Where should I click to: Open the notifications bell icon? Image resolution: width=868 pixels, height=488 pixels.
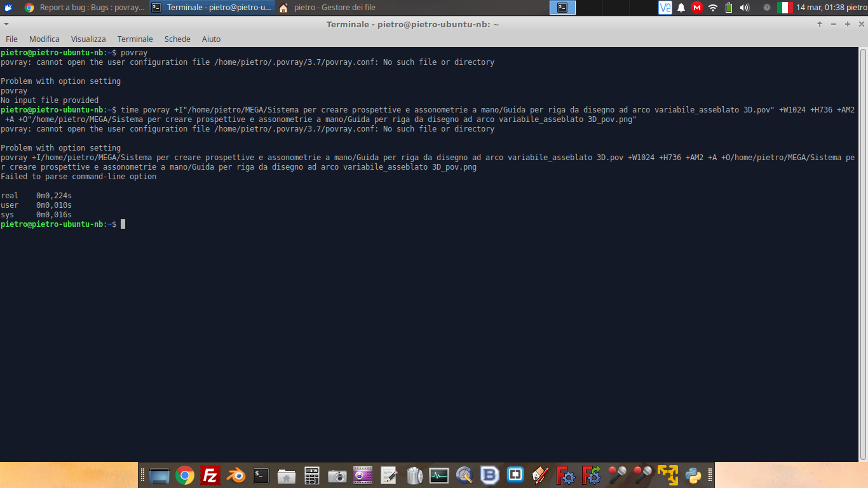coord(681,8)
